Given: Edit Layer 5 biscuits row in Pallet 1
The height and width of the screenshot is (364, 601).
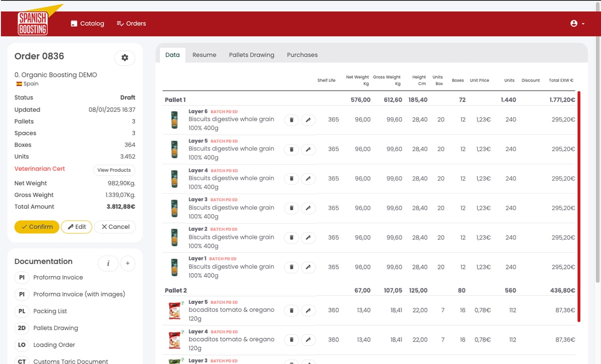Looking at the screenshot, I should (308, 150).
